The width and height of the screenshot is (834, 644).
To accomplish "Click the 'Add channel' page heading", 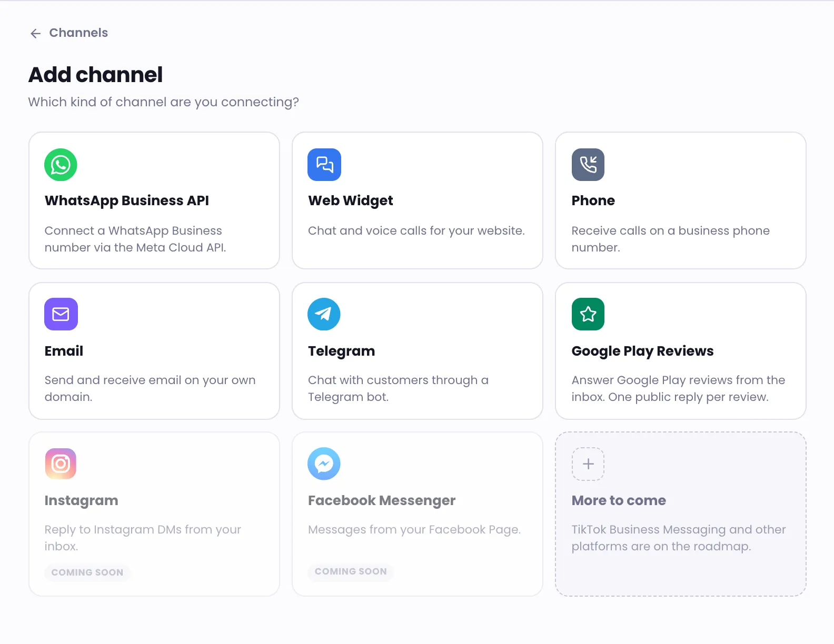I will tap(95, 75).
